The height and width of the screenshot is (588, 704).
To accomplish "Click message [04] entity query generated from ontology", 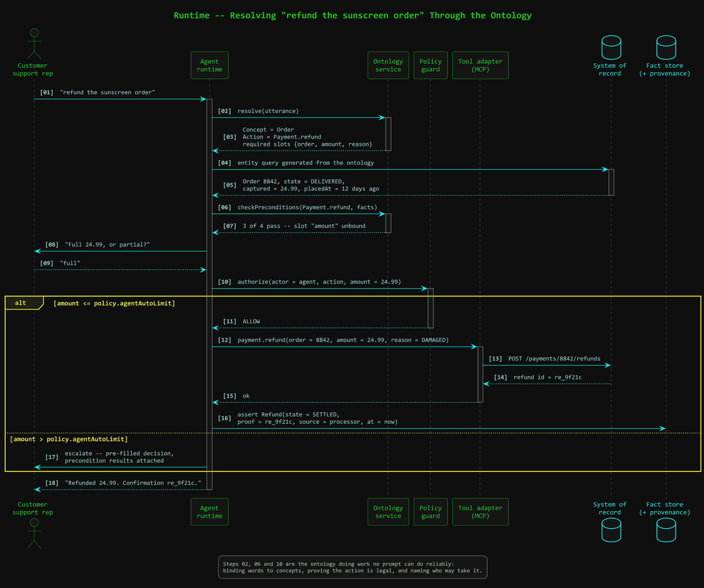I will click(296, 163).
